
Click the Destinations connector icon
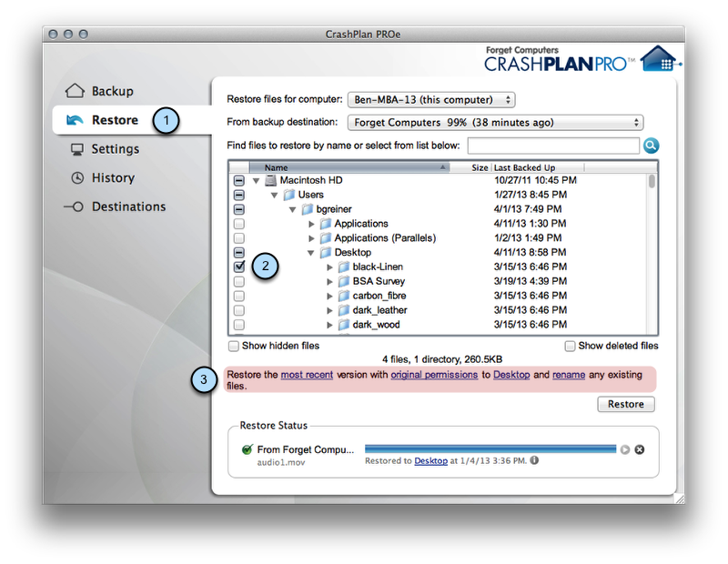pyautogui.click(x=74, y=206)
